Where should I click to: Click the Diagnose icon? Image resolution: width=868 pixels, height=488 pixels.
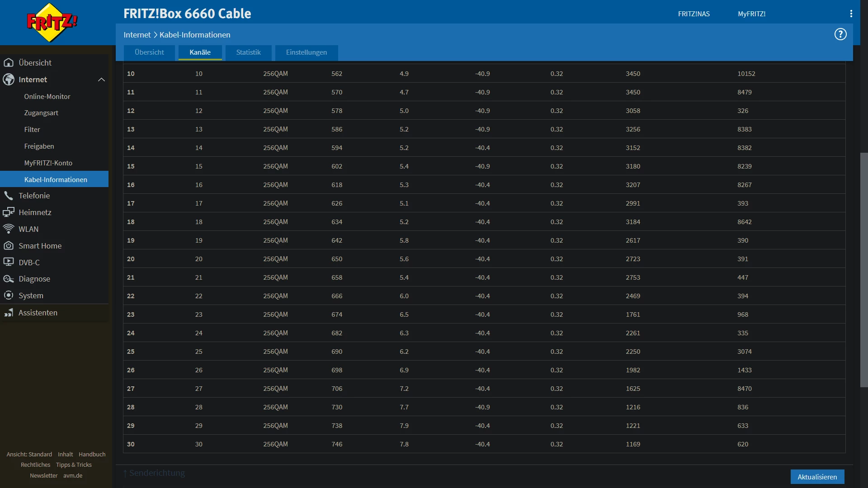point(9,279)
